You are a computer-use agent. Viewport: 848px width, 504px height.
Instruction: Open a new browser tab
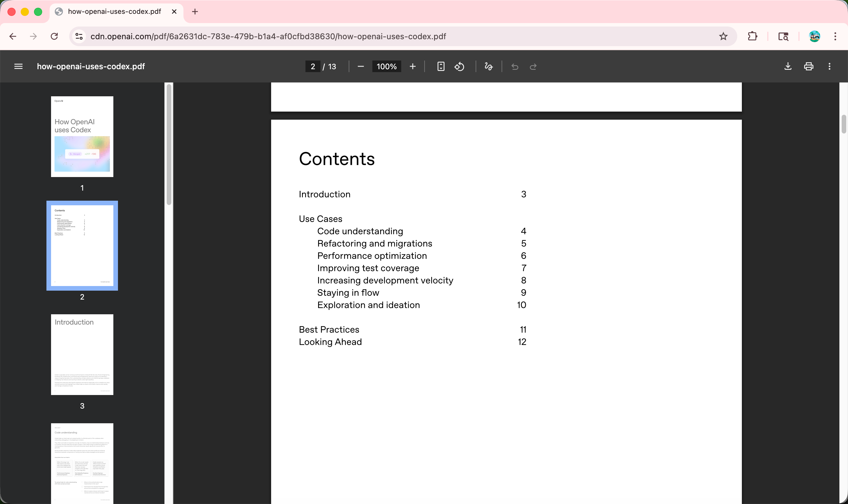pos(195,12)
